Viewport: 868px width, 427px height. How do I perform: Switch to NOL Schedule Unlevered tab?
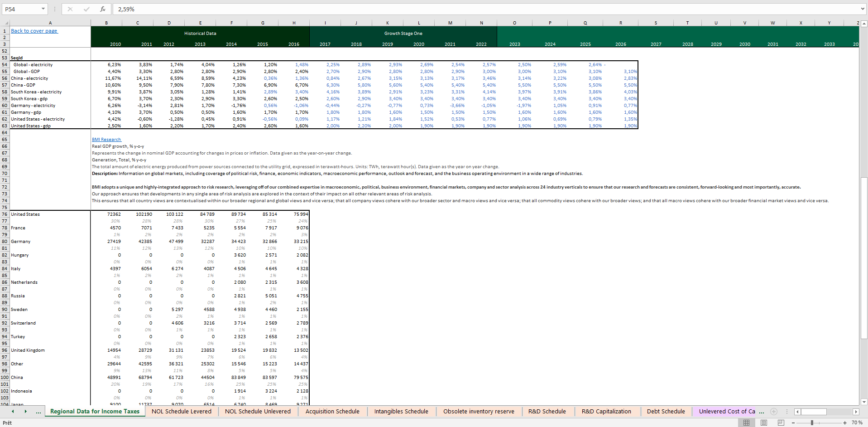[258, 412]
